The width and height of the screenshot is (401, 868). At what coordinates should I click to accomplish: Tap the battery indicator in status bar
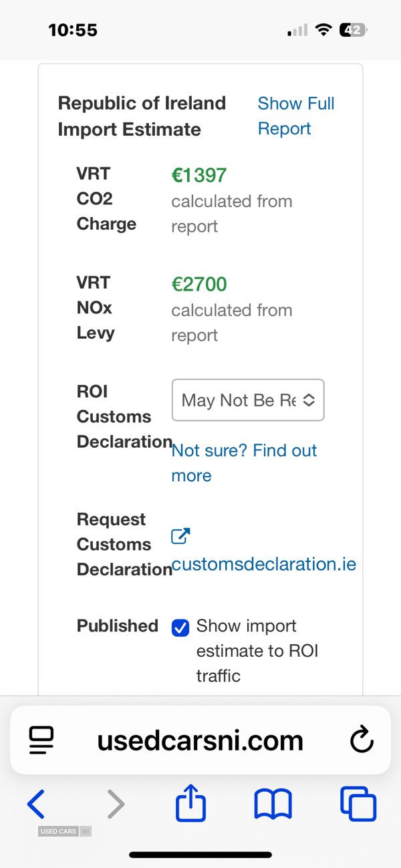(x=353, y=30)
